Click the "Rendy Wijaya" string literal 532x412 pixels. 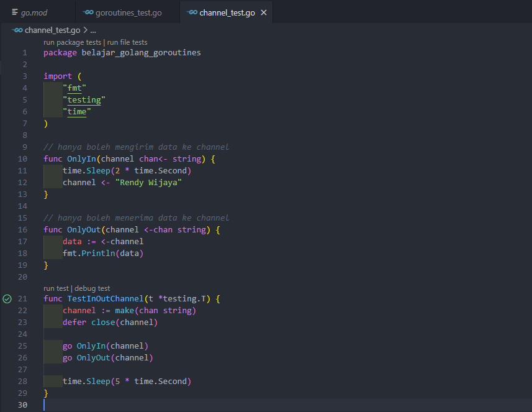pos(148,183)
